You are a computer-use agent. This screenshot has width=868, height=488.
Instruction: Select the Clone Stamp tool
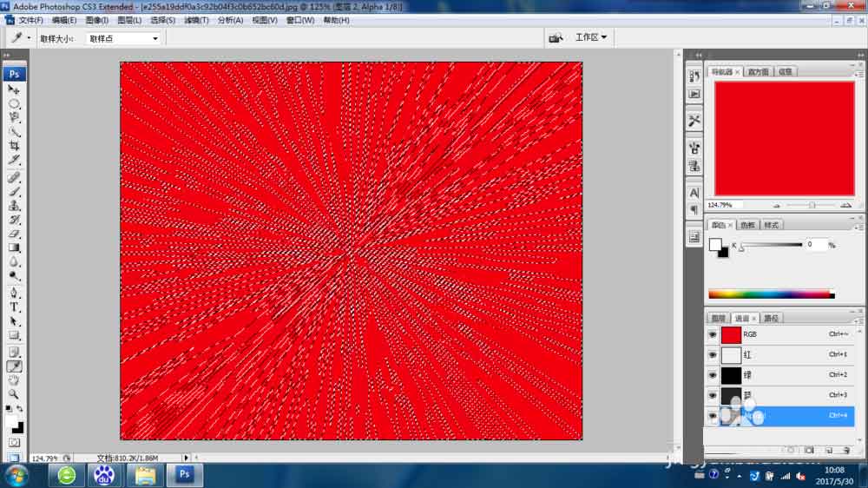[14, 206]
